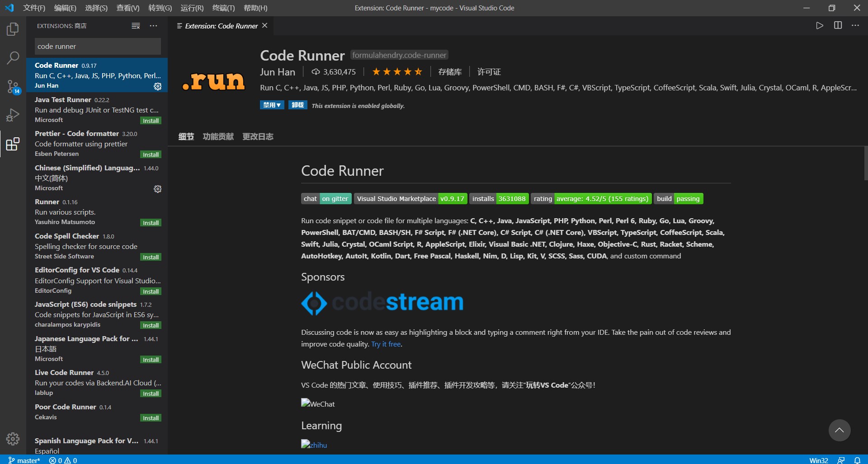Click the run triangle icon in editor toolbar
Image resolution: width=868 pixels, height=464 pixels.
820,25
